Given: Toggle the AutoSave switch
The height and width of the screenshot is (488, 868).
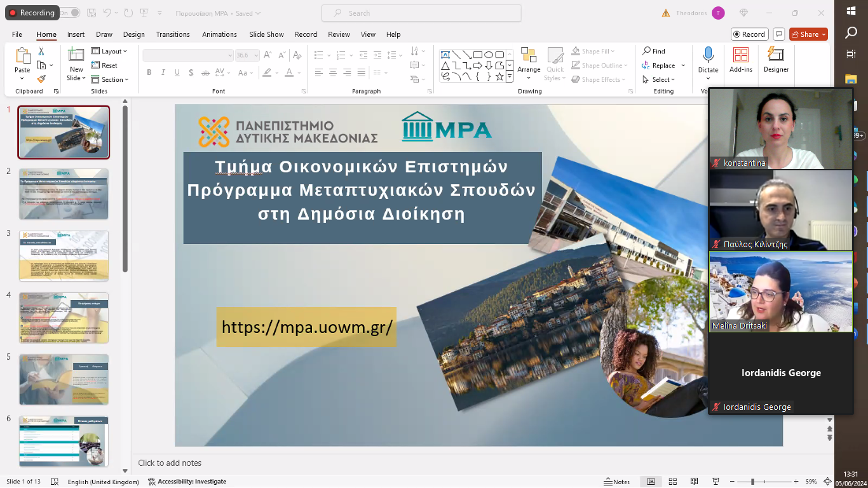Looking at the screenshot, I should [x=69, y=13].
